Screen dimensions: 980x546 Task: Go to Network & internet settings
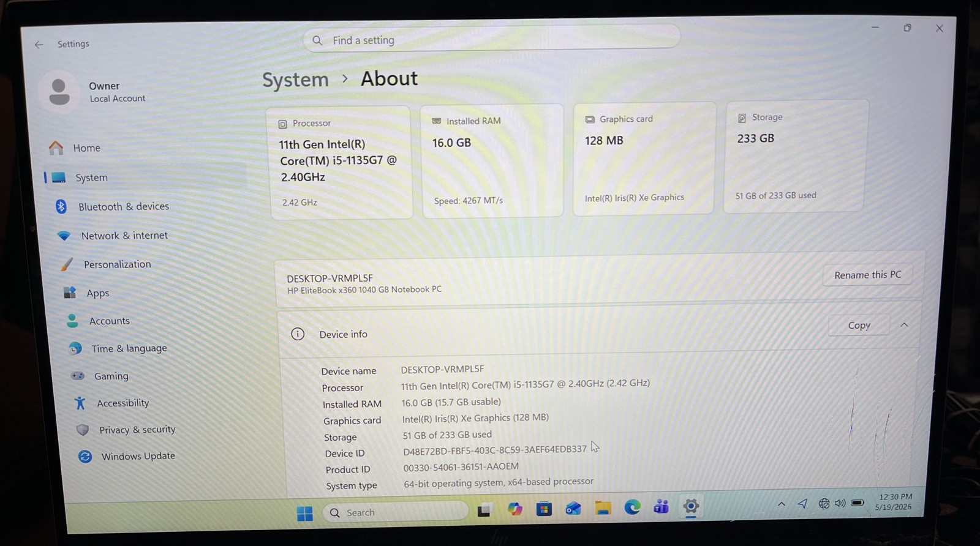click(124, 236)
